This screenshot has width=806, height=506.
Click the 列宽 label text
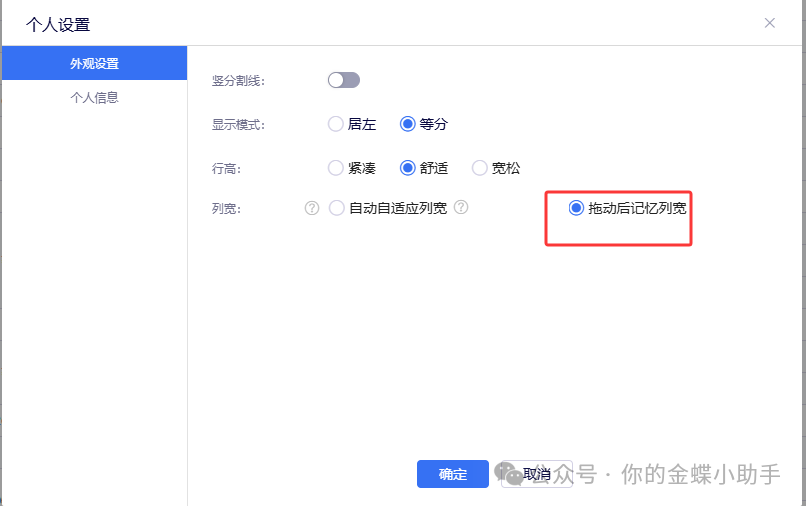pos(227,209)
